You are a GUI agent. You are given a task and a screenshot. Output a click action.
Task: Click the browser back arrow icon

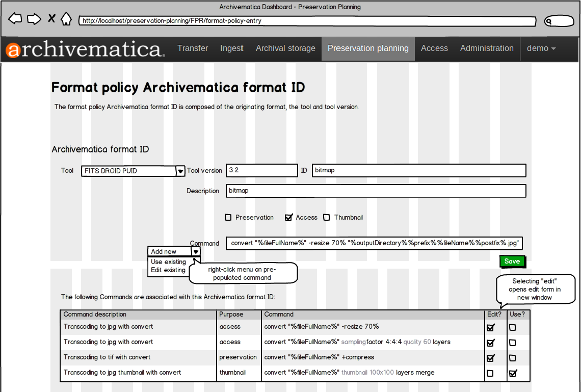[15, 19]
